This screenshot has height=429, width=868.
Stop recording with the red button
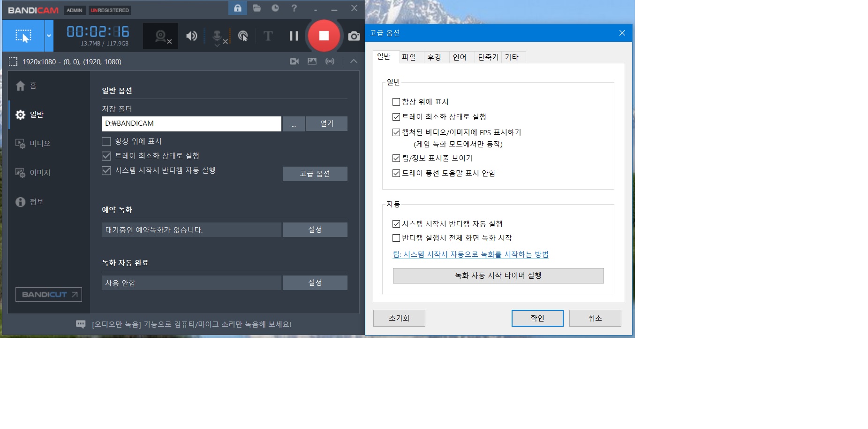(324, 36)
